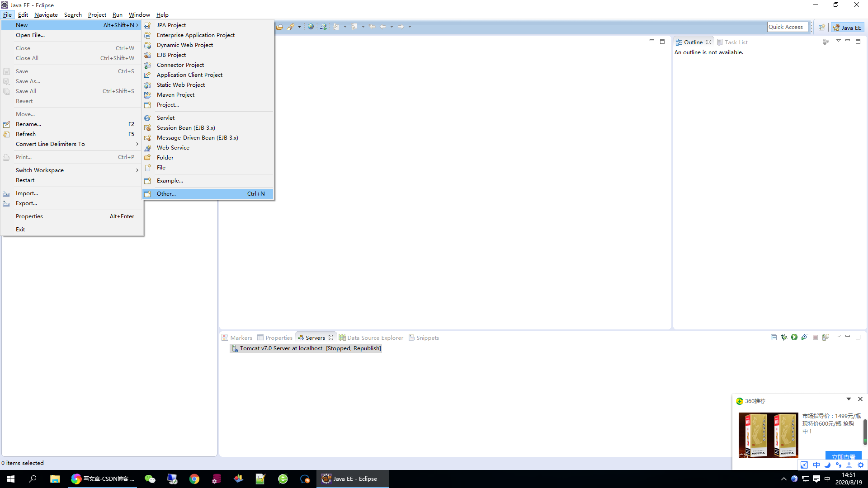Click the Open Perspective icon beside Java EE
Viewport: 868px width, 488px height.
[821, 27]
